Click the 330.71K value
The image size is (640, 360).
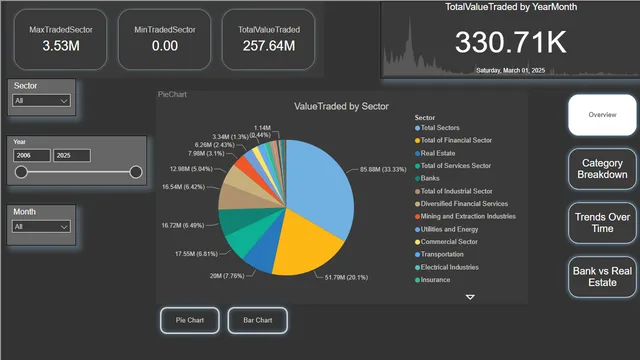click(511, 42)
